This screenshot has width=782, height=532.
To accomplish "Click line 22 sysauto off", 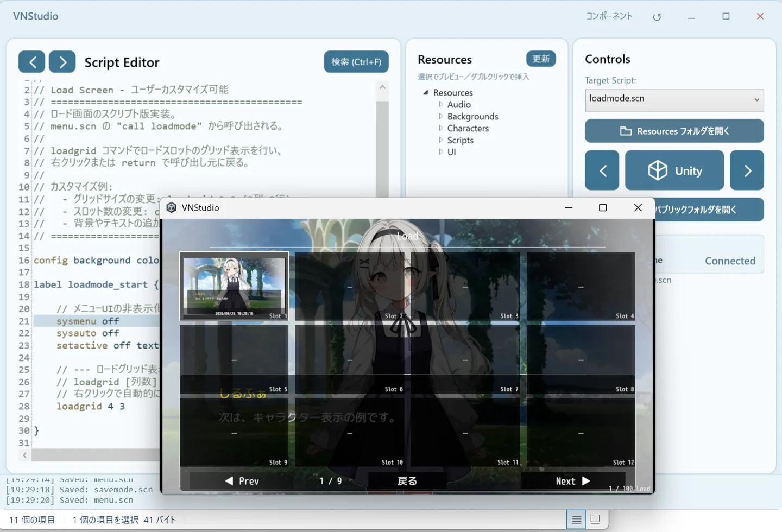I will click(x=87, y=333).
